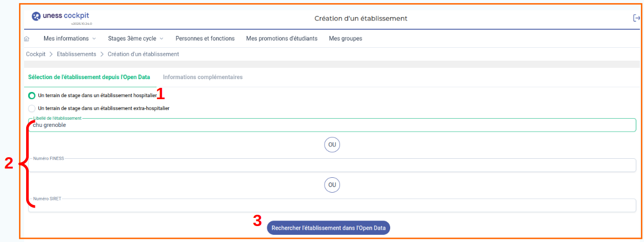This screenshot has height=242, width=644.
Task: Open Mes promotions d'étudiants menu item
Action: coord(281,39)
